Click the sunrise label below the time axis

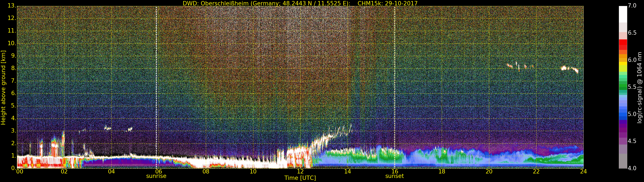[156, 176]
